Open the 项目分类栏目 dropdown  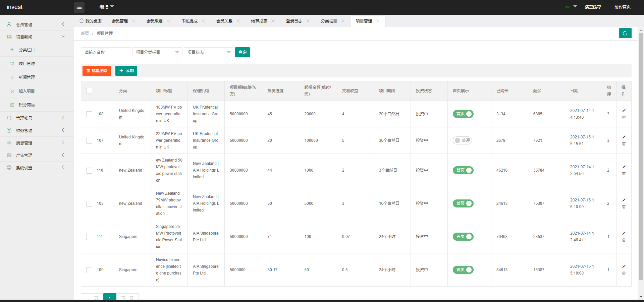click(x=157, y=52)
